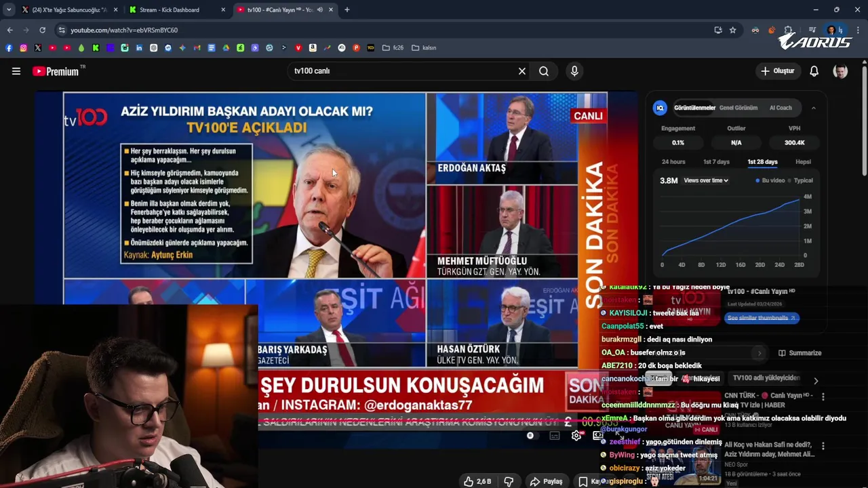The height and width of the screenshot is (488, 868).
Task: Go back with the browser back arrow
Action: 9,30
